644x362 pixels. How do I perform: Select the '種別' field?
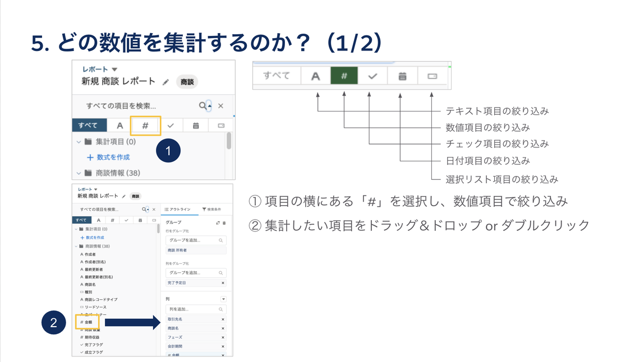[x=86, y=292]
